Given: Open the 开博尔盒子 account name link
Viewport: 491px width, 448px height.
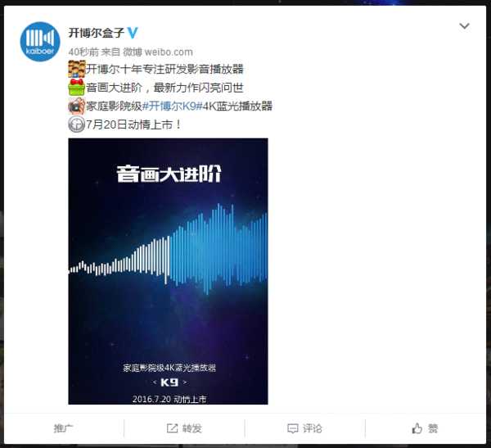Looking at the screenshot, I should [96, 33].
